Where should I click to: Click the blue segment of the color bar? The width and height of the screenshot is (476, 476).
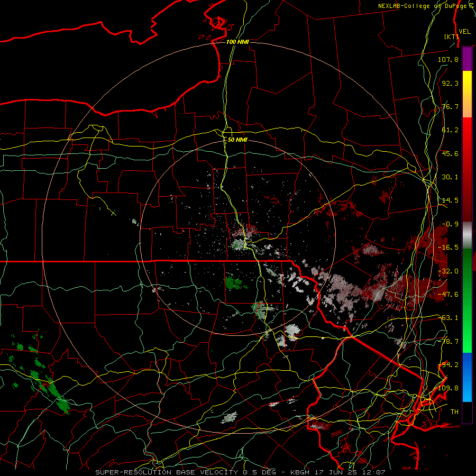pos(467,377)
